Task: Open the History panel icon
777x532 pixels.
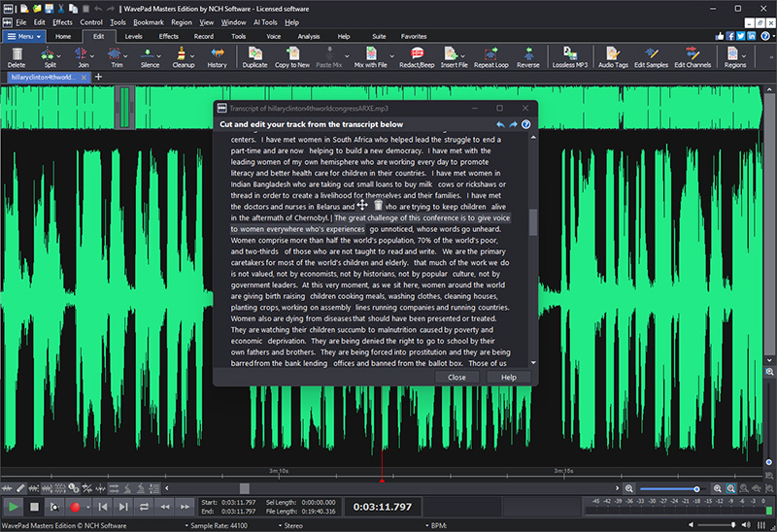Action: [x=217, y=54]
